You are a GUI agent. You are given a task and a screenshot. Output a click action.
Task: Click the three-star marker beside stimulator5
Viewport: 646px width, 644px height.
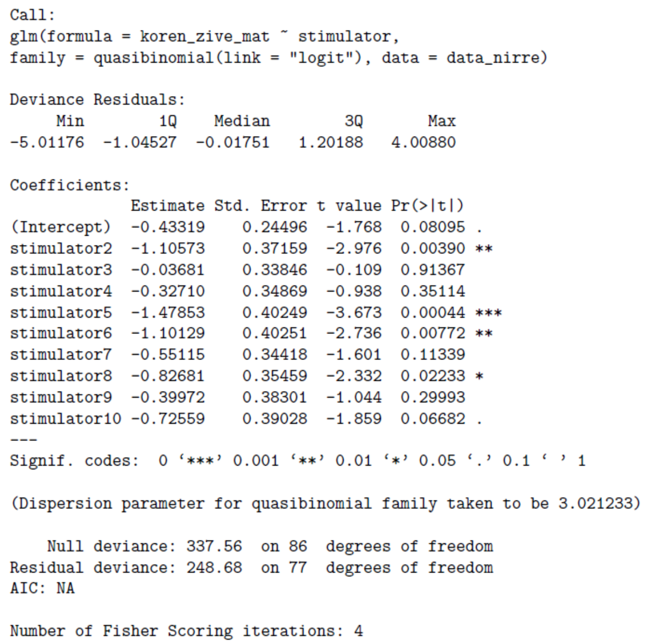pyautogui.click(x=488, y=313)
